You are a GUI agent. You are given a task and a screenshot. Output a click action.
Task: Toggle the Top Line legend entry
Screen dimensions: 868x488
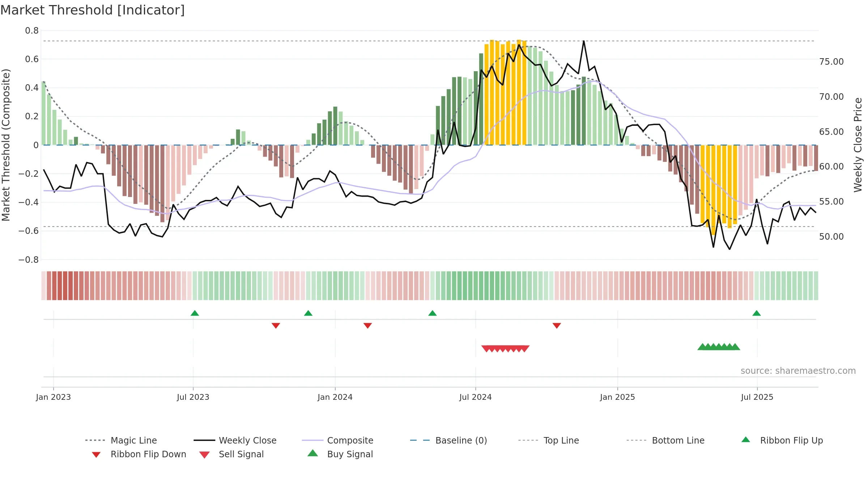coord(548,440)
